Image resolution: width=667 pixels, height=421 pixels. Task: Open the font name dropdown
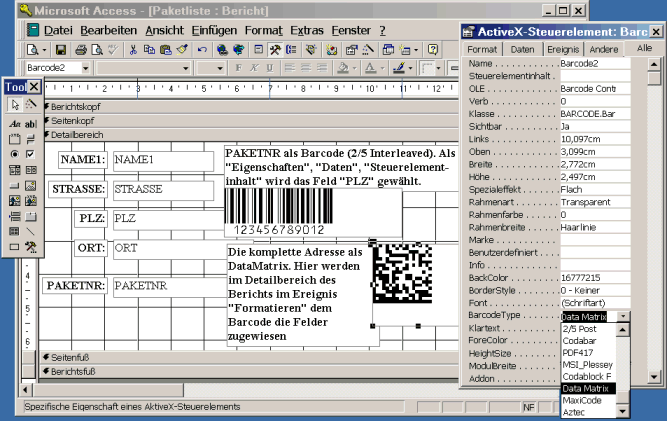[x=185, y=68]
